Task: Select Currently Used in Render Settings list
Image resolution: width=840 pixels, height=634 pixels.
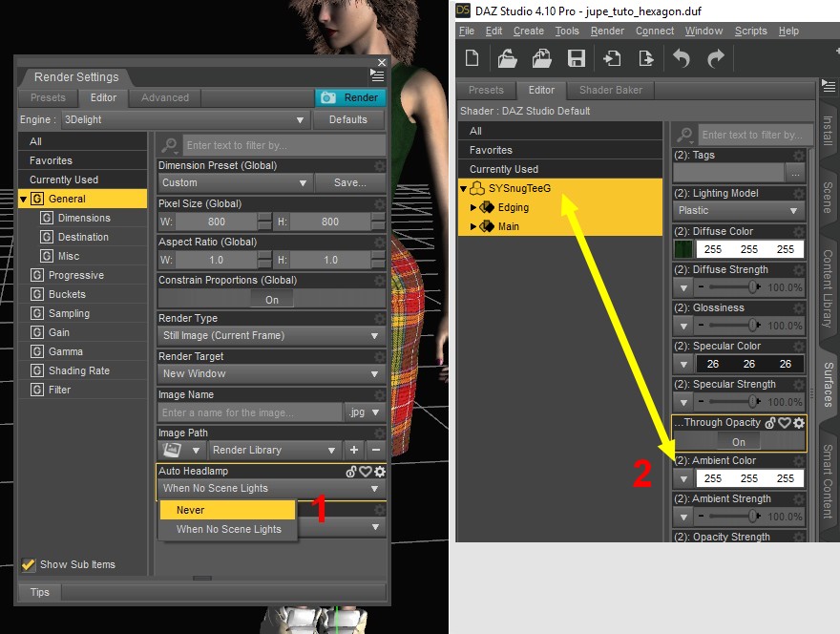Action: coord(82,180)
